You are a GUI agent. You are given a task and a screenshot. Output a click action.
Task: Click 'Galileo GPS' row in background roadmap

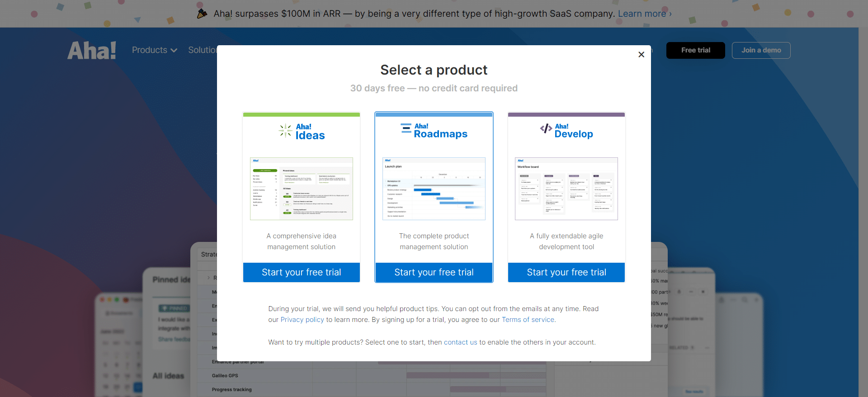click(x=225, y=376)
